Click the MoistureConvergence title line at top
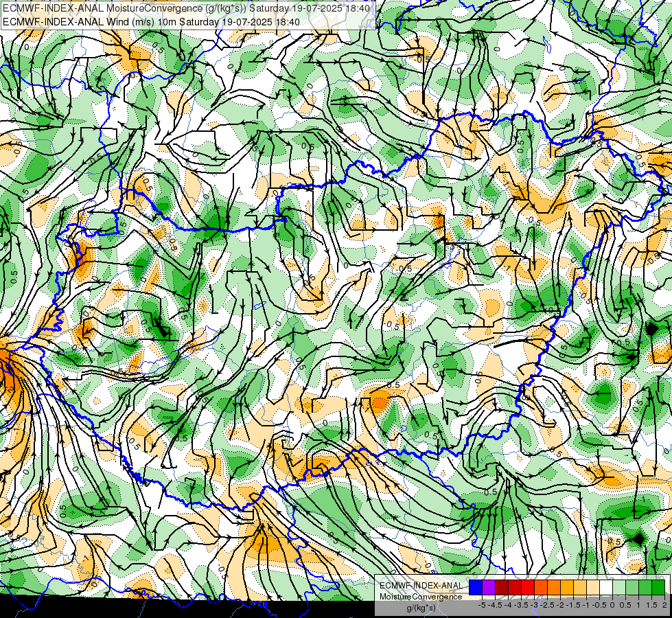672x618 pixels. 187,8
